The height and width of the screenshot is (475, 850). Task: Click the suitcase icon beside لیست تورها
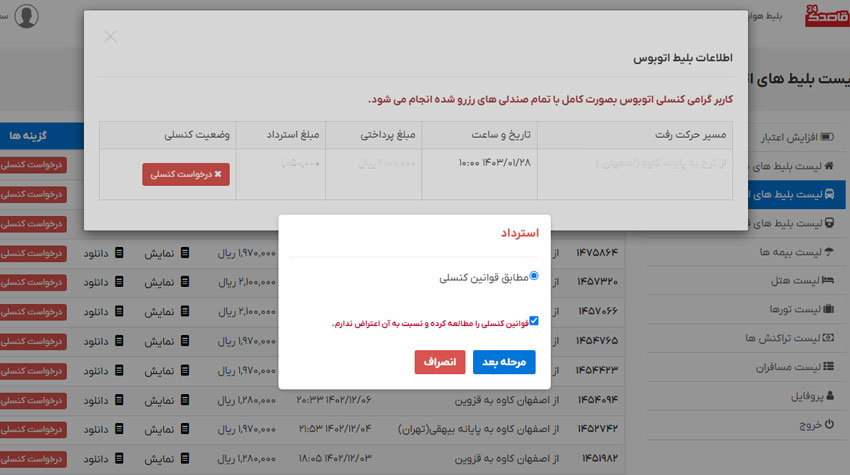(x=828, y=309)
